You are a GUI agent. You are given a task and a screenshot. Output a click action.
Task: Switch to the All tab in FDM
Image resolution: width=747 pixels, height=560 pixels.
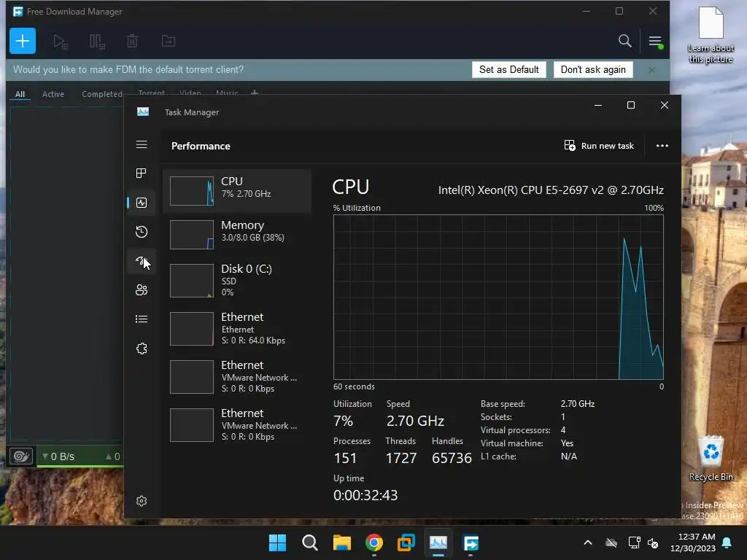pos(20,94)
